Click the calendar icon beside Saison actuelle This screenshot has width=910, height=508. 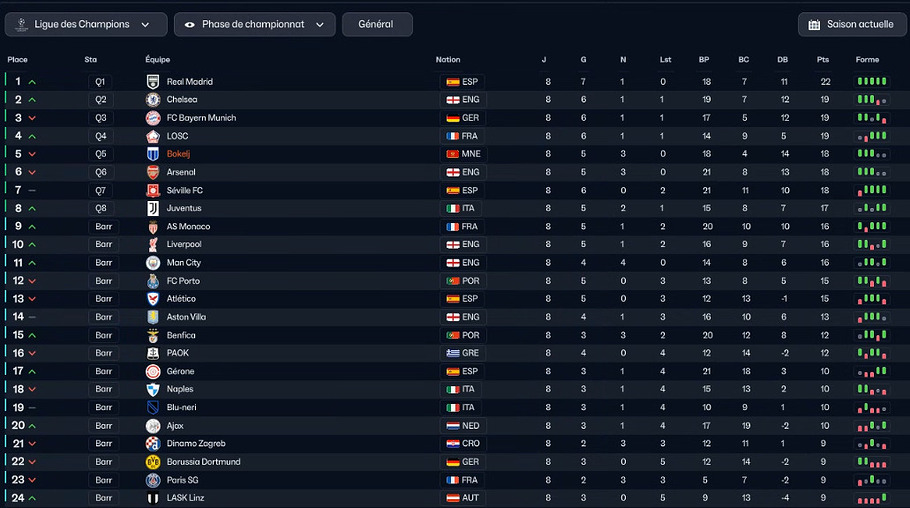(x=814, y=24)
